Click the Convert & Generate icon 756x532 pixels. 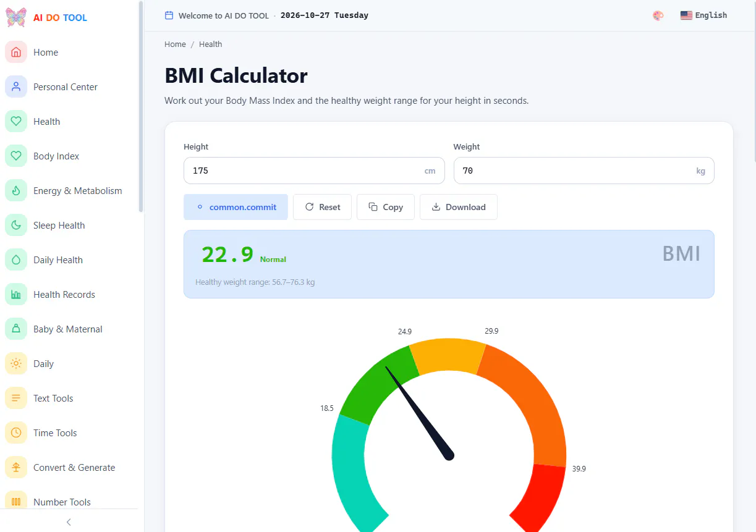(16, 468)
